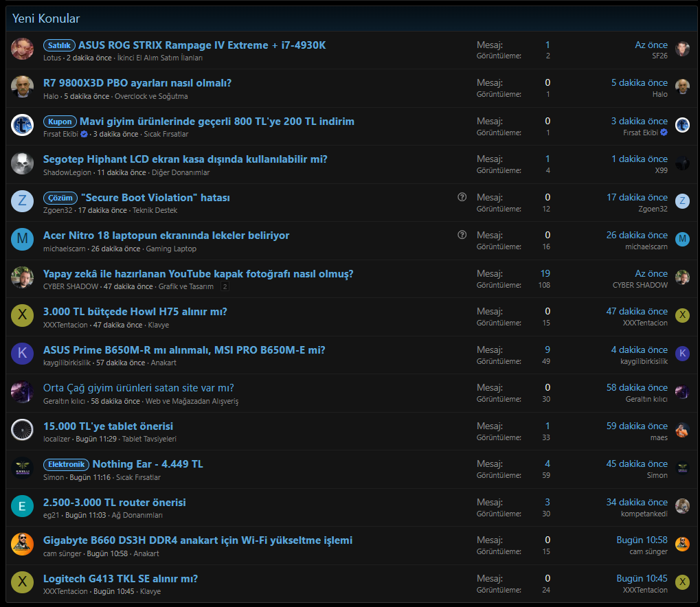
Task: Open Ağ Donanımları forum link
Action: point(137,516)
